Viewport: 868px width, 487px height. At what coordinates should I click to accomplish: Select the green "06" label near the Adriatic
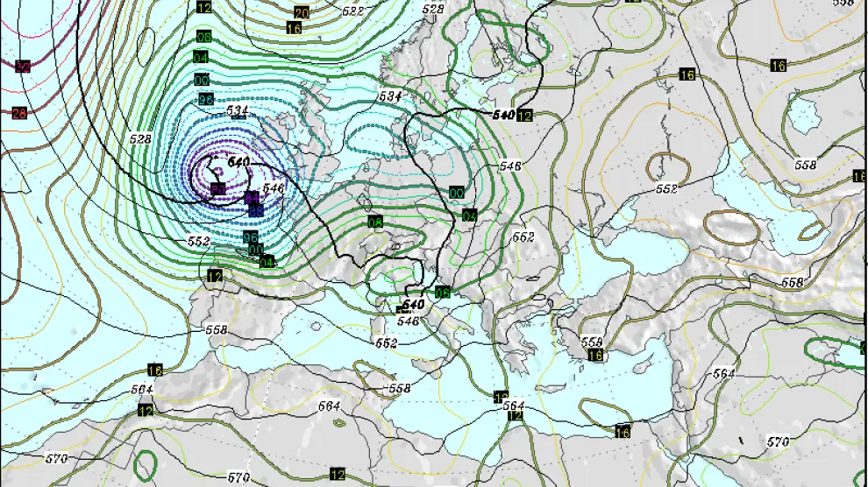point(443,293)
